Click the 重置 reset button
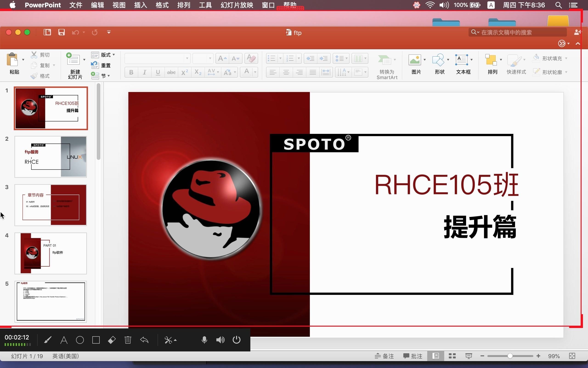 [101, 65]
